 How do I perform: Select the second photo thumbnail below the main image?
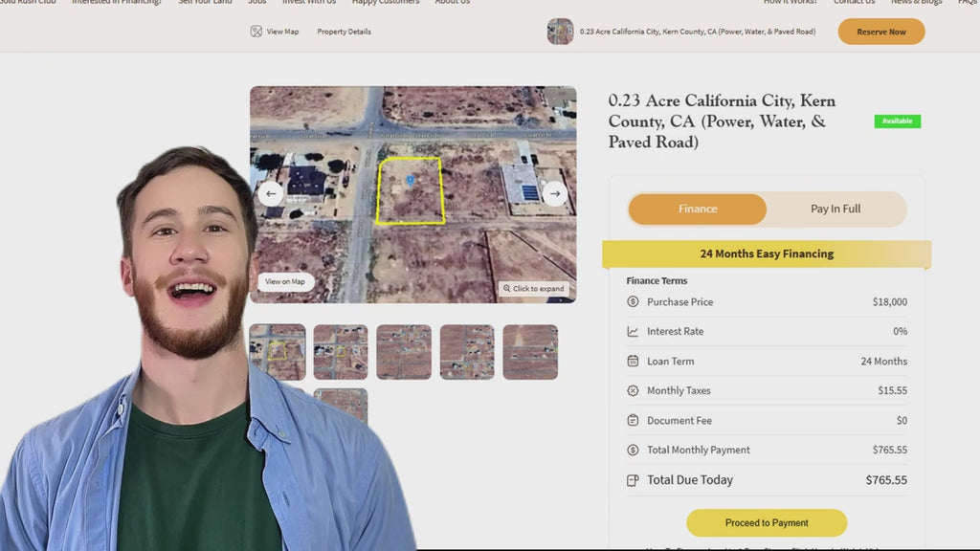(340, 352)
